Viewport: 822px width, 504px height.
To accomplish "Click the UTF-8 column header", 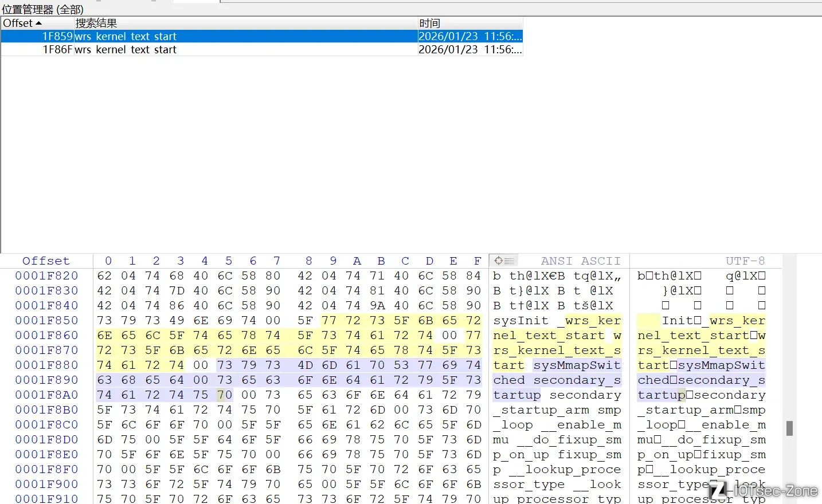I will point(745,261).
